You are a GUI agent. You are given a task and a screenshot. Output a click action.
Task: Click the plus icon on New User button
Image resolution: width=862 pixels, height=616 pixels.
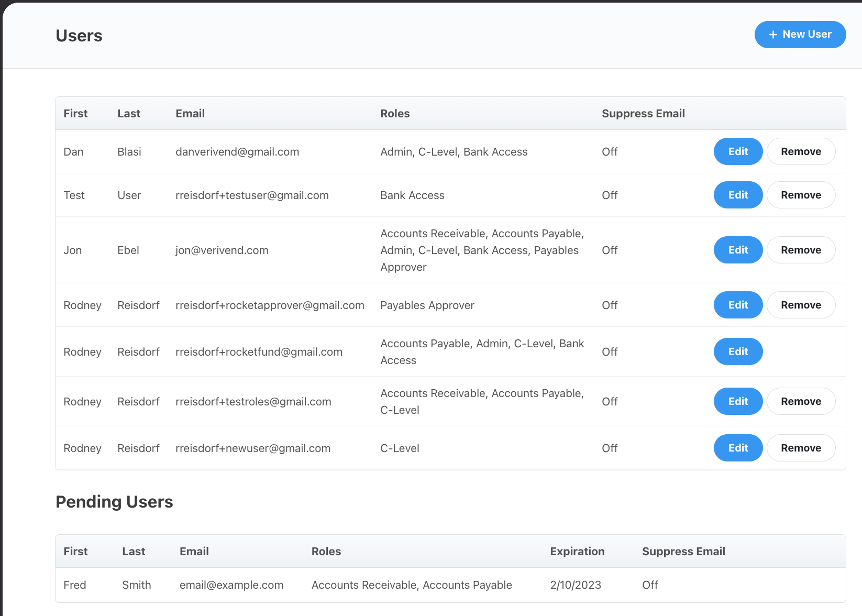[x=772, y=34]
